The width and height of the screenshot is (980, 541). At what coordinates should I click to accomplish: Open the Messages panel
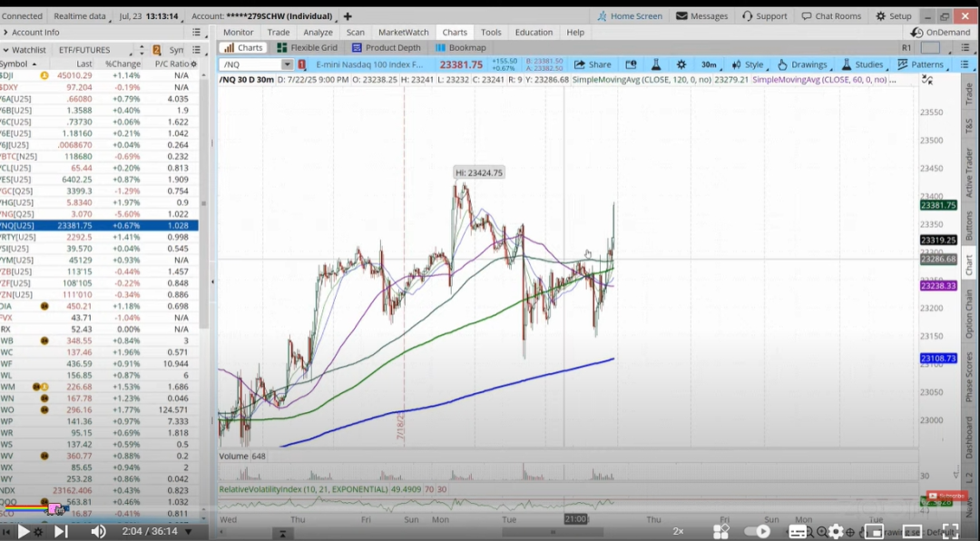701,16
